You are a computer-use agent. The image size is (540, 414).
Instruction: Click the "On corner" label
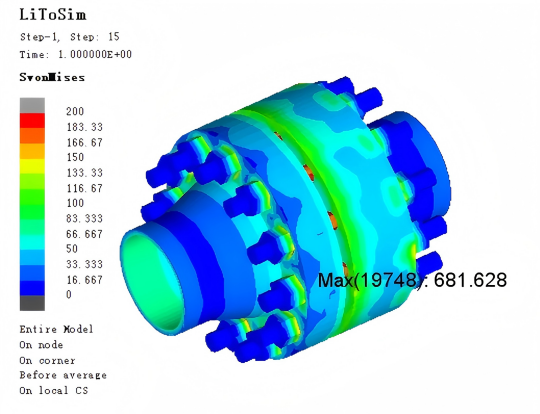(x=47, y=360)
